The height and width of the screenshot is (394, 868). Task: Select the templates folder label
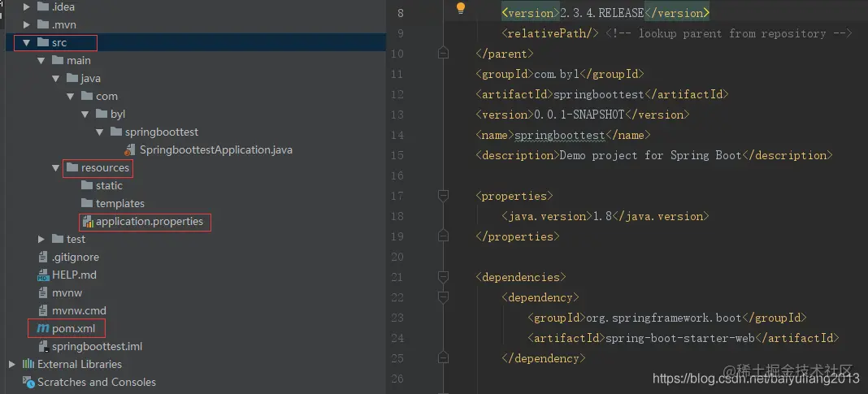(x=120, y=203)
